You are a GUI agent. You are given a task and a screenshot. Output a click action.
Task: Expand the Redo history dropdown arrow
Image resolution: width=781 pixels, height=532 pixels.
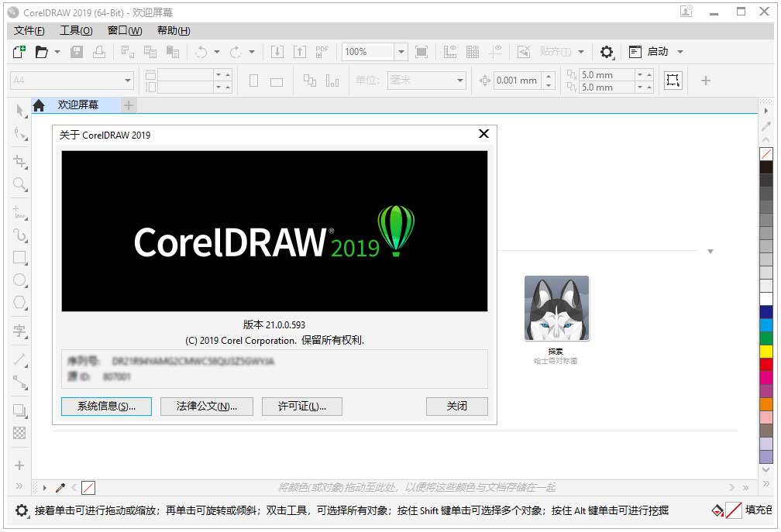coord(252,52)
